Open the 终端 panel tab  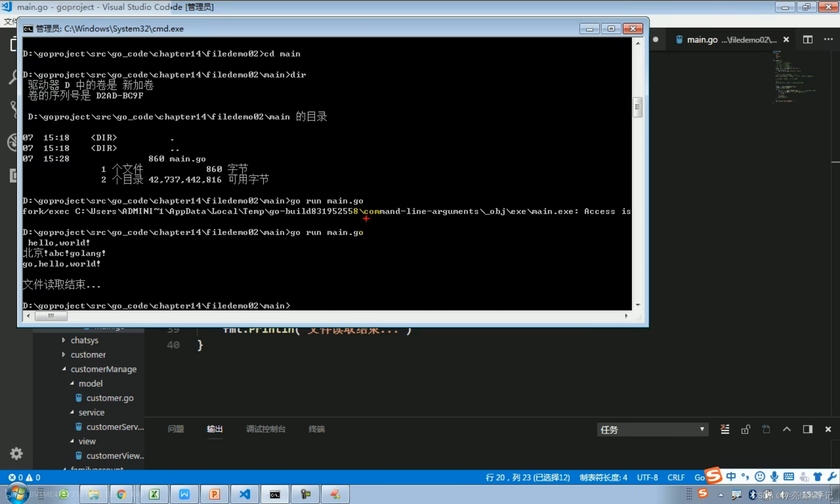(x=316, y=429)
